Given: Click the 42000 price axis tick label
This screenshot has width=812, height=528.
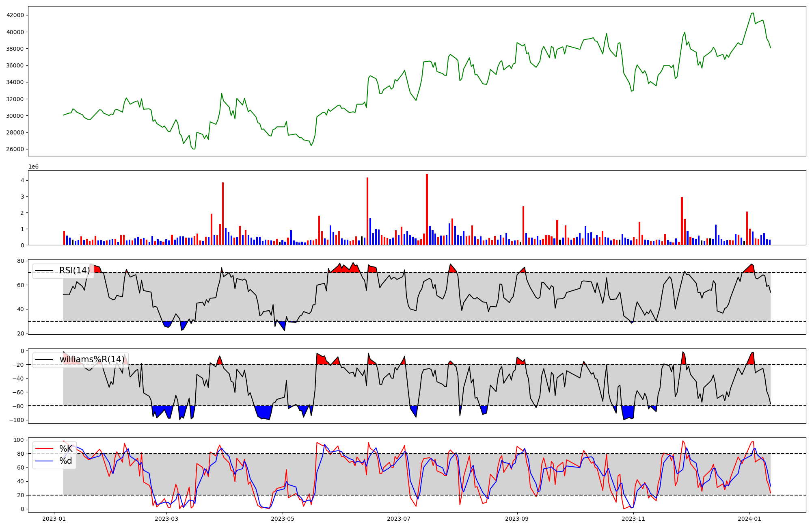Looking at the screenshot, I should (x=15, y=15).
